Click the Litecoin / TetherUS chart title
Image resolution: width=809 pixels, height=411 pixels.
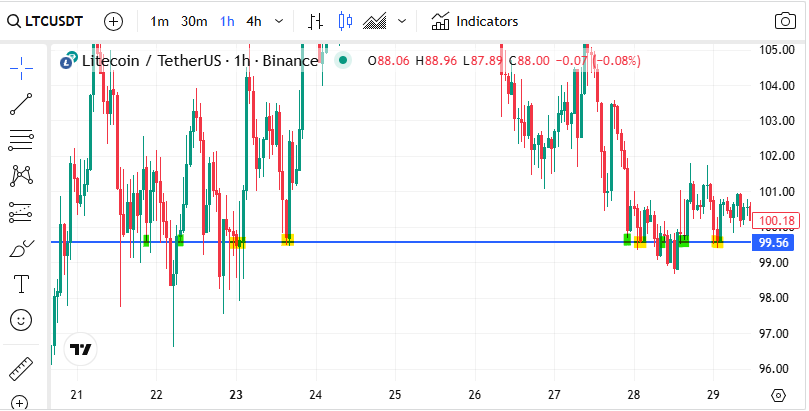pos(200,61)
